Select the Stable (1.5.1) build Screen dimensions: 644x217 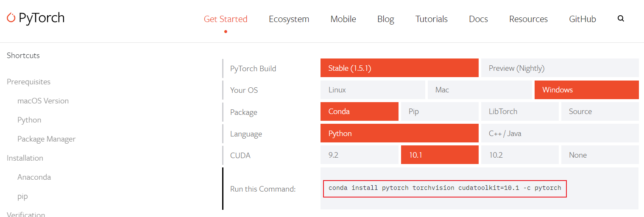tap(399, 68)
